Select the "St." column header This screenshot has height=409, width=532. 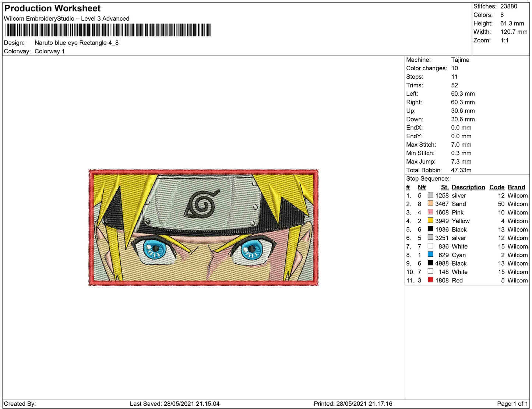445,187
